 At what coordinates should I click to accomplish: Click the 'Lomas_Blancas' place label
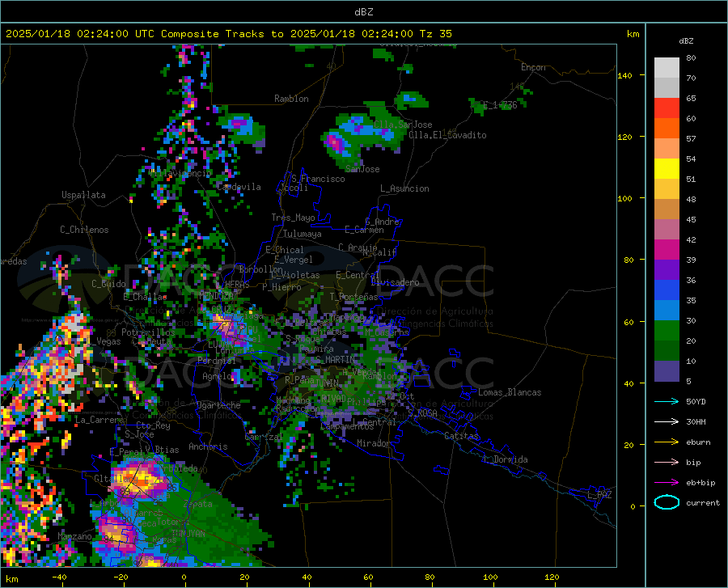510,392
